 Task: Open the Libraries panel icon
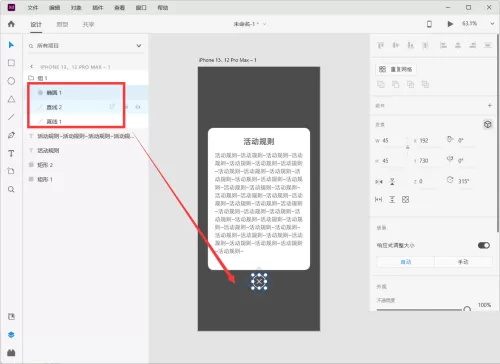[x=11, y=317]
